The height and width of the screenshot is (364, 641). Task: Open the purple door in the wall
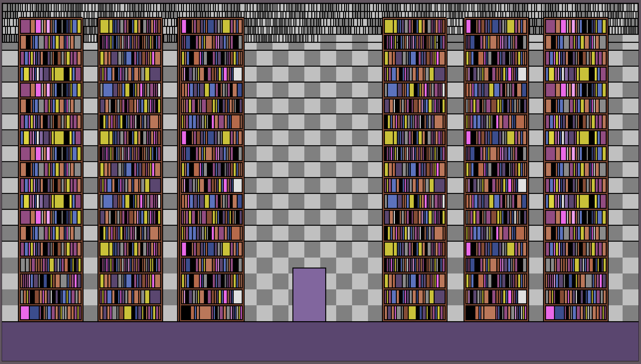[x=309, y=295]
